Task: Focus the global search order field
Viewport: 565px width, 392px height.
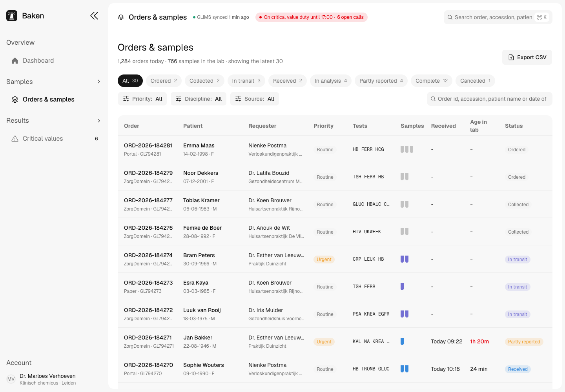Action: click(498, 17)
